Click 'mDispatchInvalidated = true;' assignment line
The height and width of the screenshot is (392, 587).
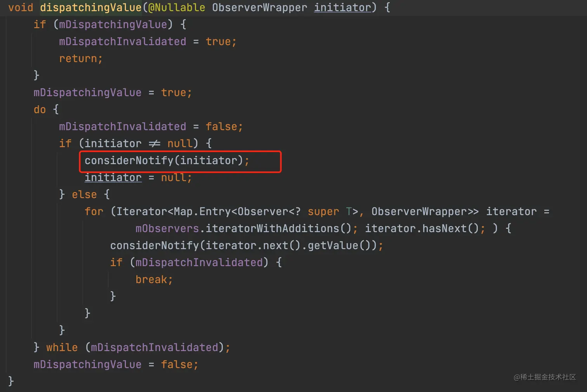pyautogui.click(x=148, y=42)
